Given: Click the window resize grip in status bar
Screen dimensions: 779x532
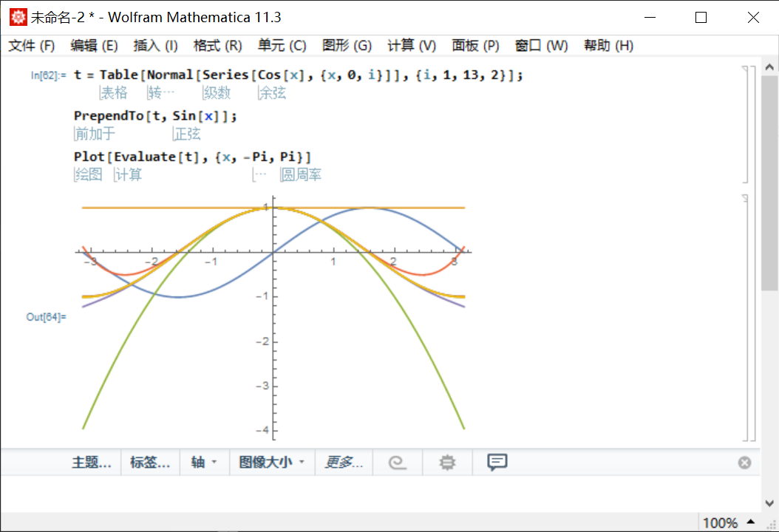Looking at the screenshot, I should click(x=772, y=525).
